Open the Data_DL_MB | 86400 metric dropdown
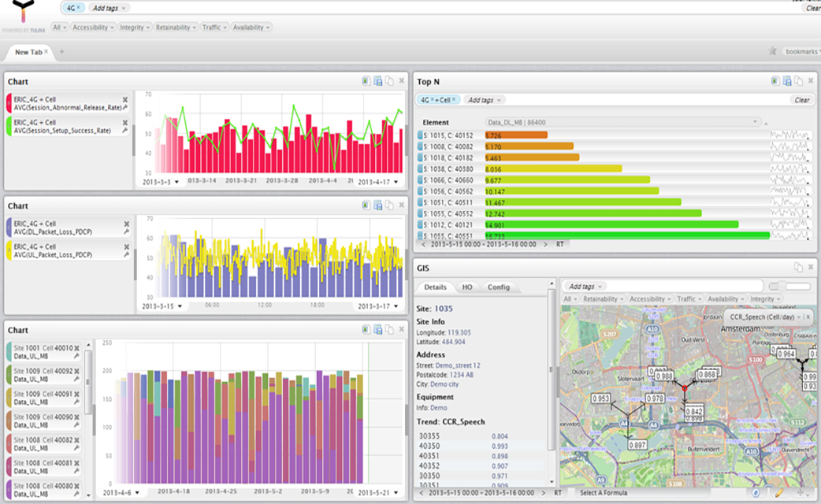 tap(622, 122)
